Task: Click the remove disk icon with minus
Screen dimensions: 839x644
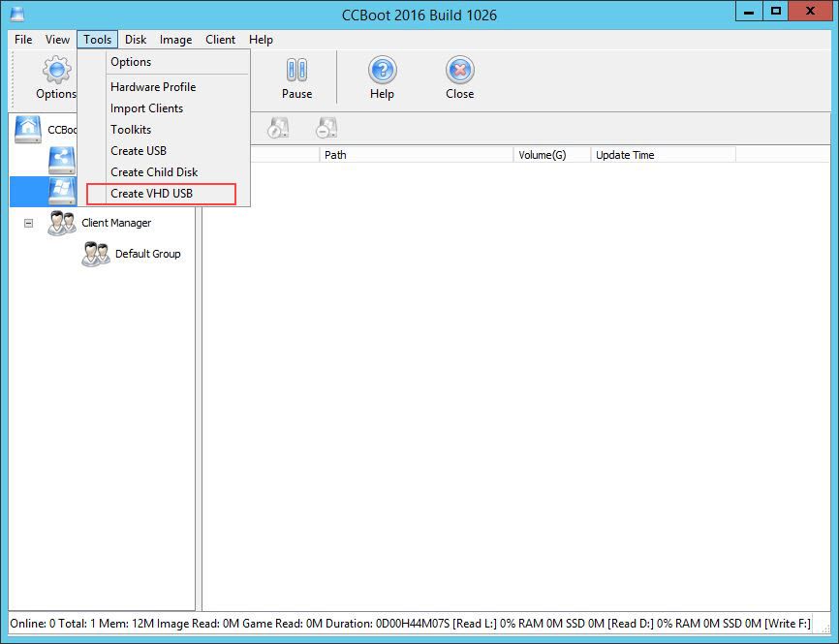Action: pyautogui.click(x=326, y=129)
